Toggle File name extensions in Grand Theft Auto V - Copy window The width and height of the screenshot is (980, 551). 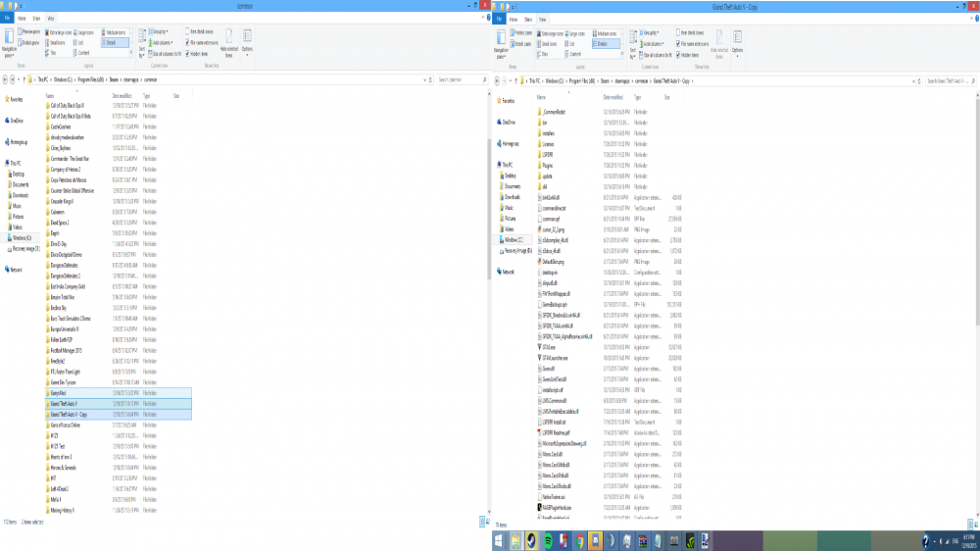(x=692, y=44)
